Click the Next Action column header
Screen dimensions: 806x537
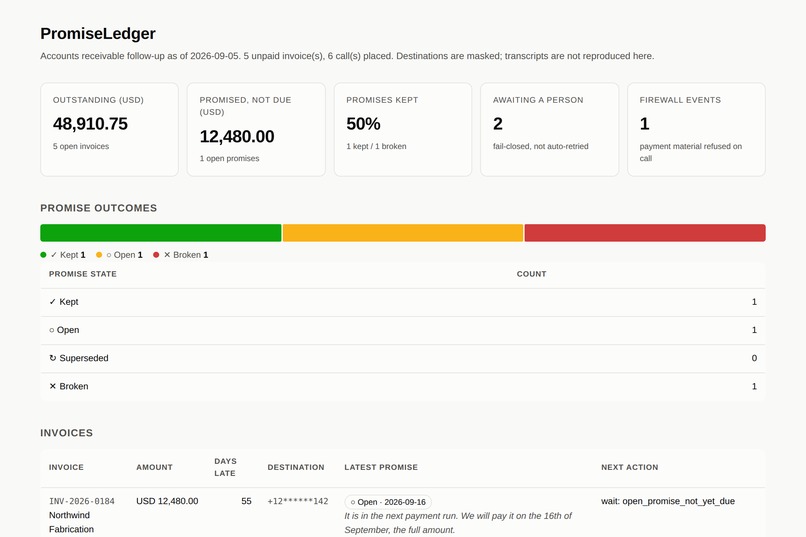(630, 467)
